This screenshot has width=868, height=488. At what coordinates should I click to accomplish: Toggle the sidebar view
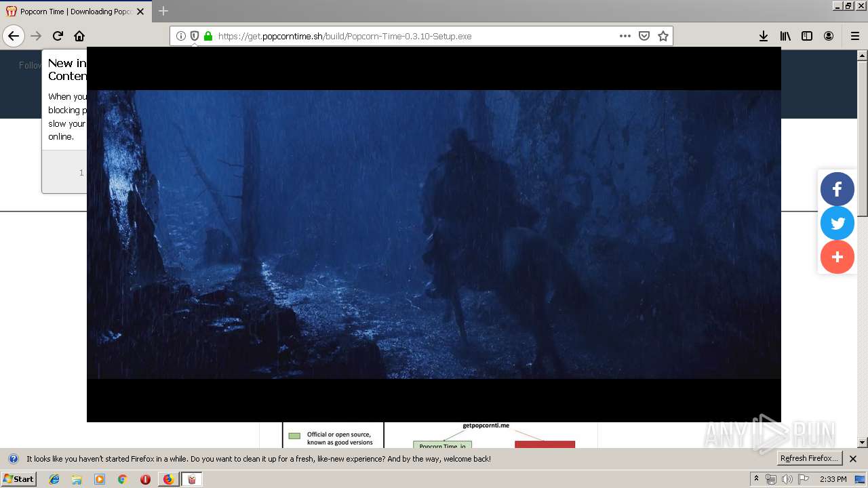[x=807, y=36]
